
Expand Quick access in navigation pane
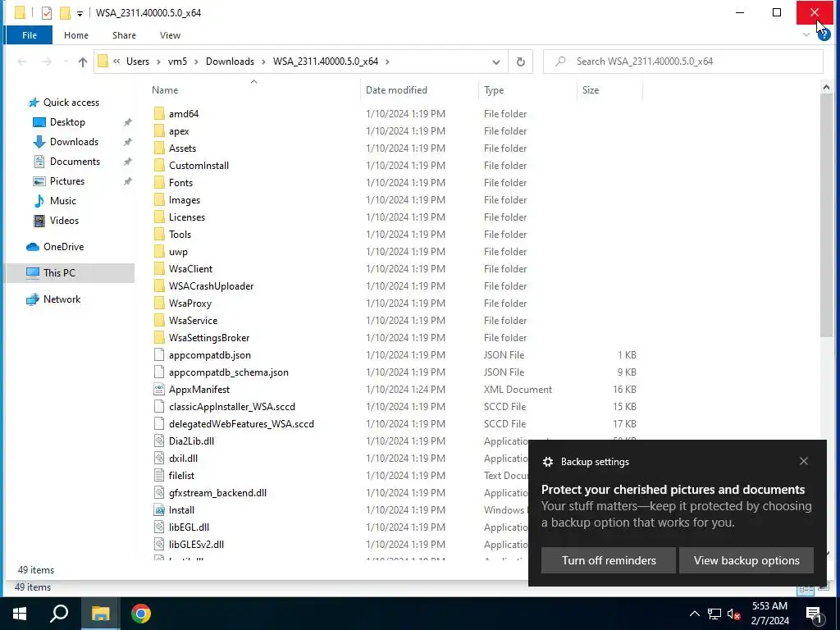click(x=71, y=103)
